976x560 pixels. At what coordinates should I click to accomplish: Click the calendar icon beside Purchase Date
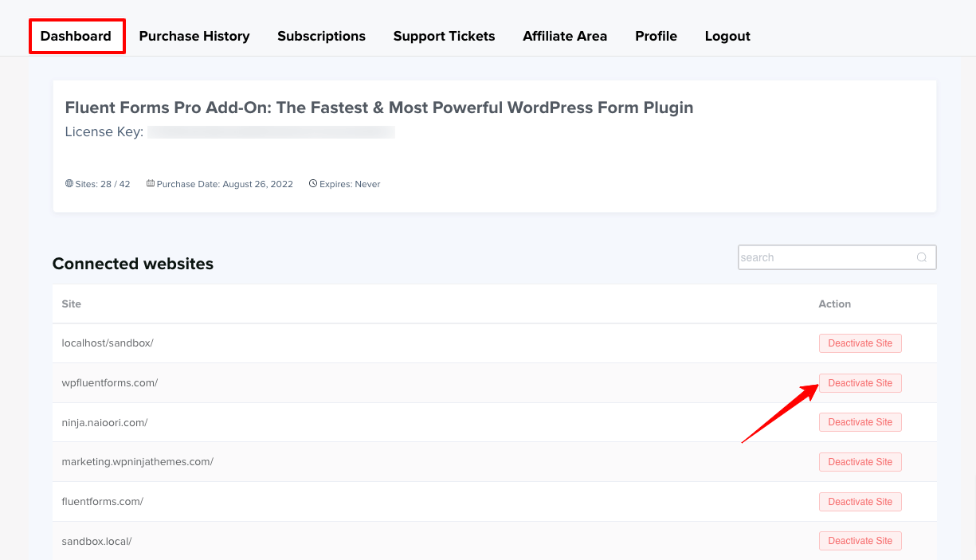151,184
